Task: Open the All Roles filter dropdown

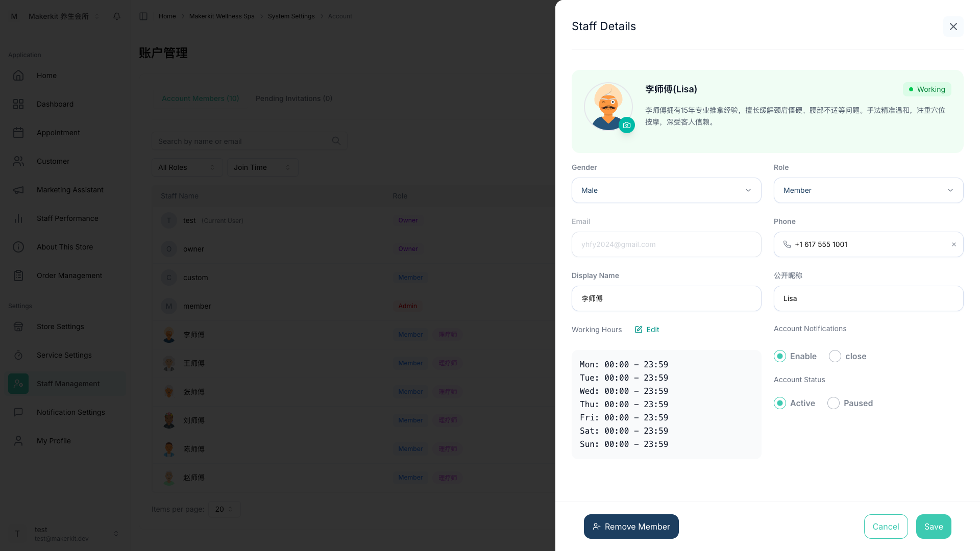Action: (187, 167)
